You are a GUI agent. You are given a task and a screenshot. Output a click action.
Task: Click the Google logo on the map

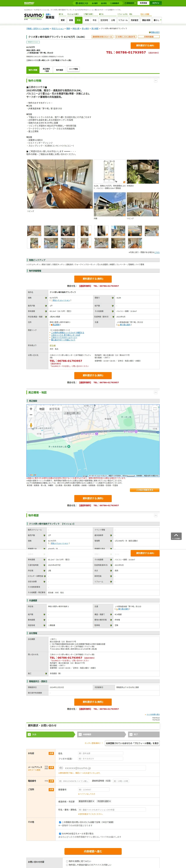pos(32,475)
